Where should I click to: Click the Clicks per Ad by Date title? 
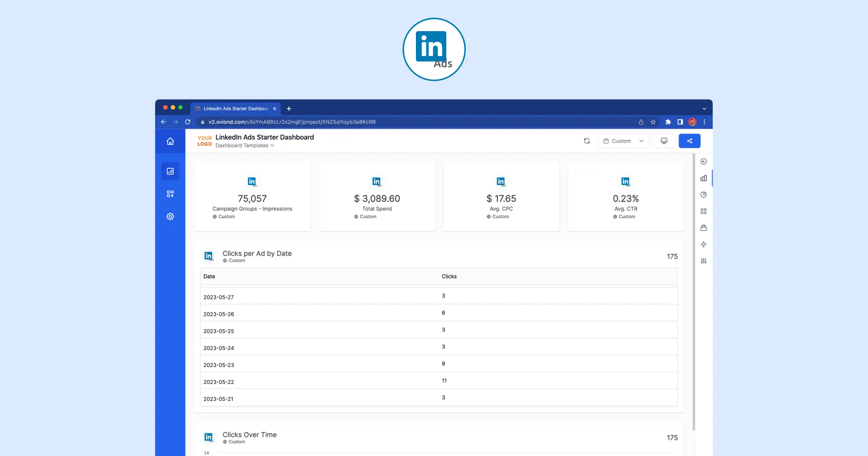click(x=257, y=253)
